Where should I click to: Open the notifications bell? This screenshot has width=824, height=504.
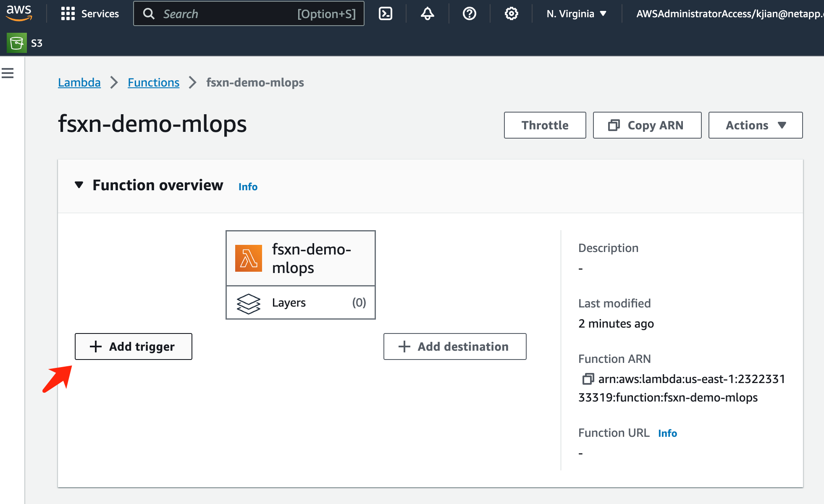coord(427,14)
